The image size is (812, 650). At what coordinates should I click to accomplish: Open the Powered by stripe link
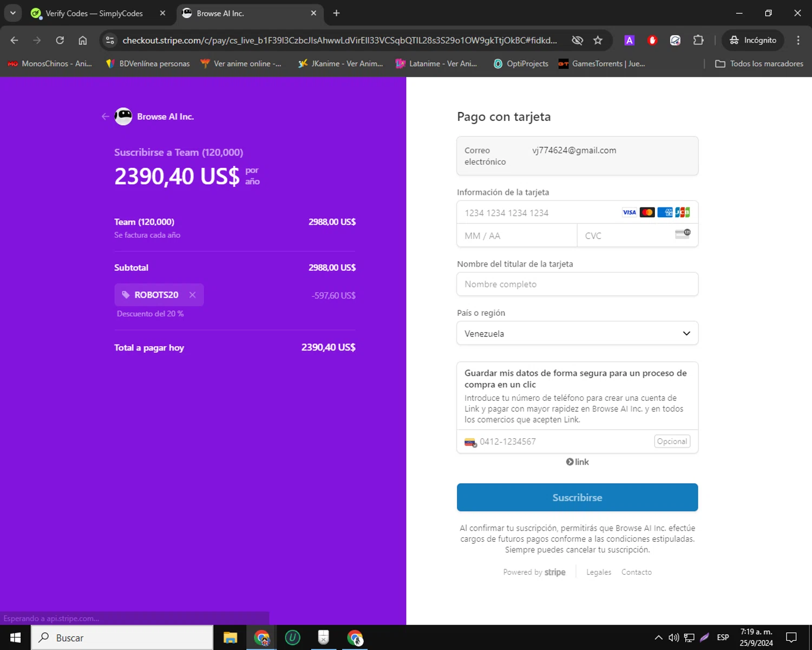click(x=534, y=572)
